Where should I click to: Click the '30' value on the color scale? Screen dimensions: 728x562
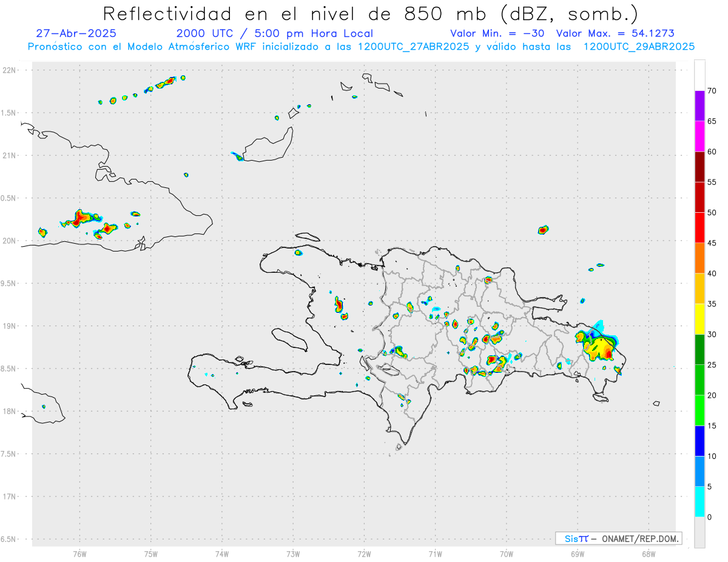pyautogui.click(x=712, y=335)
